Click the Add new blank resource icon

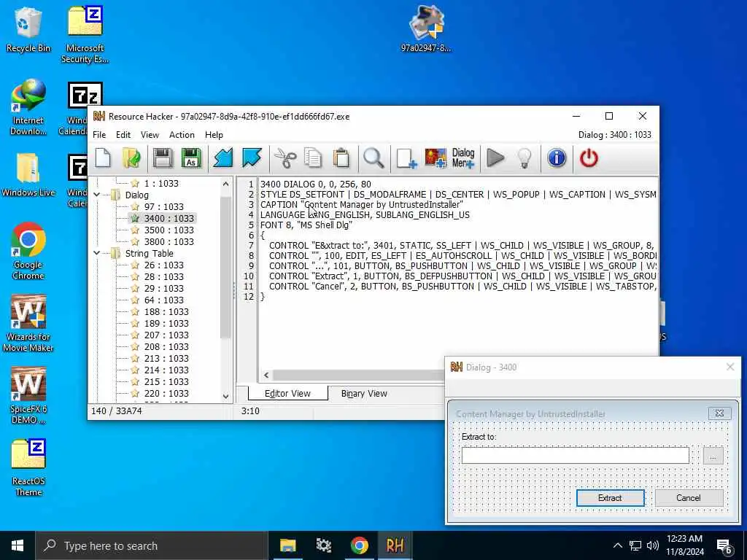pyautogui.click(x=406, y=158)
